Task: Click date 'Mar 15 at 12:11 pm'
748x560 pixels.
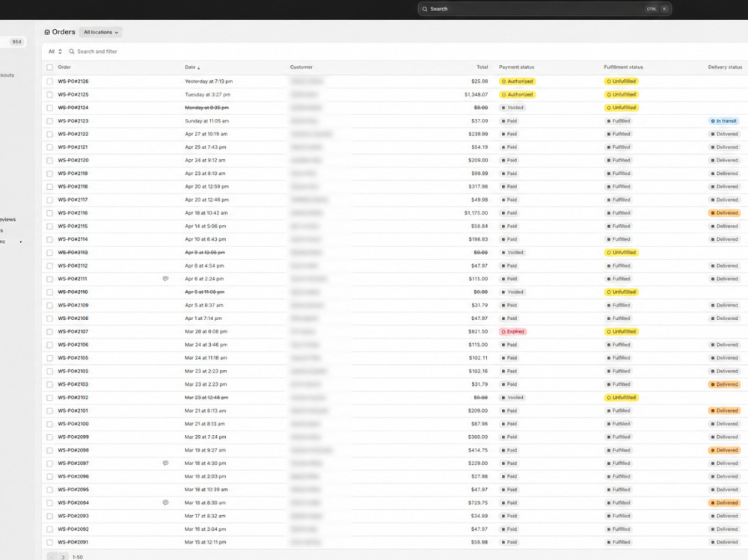Action: point(206,542)
